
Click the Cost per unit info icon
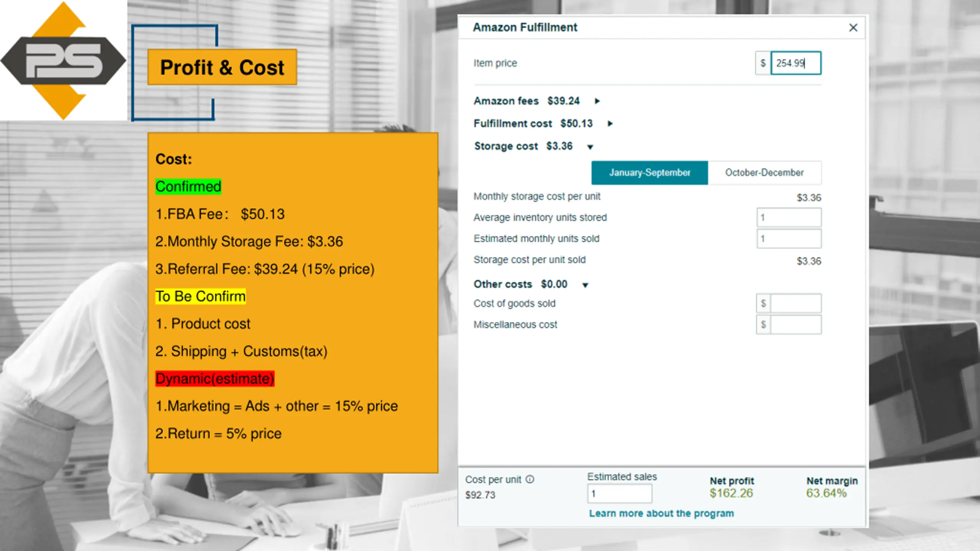(530, 479)
